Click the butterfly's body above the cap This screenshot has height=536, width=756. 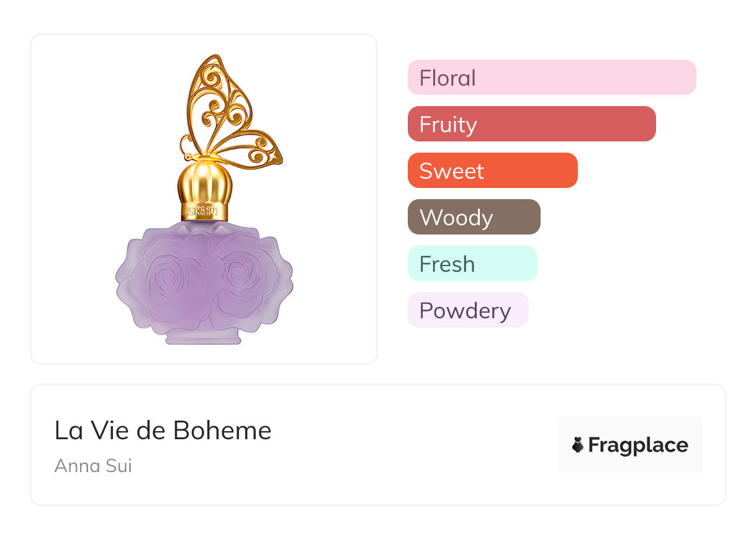tap(197, 149)
